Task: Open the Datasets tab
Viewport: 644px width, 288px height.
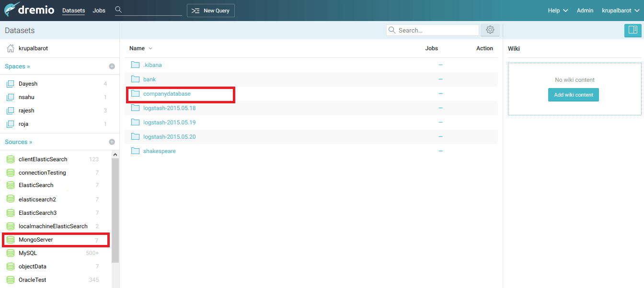Action: point(73,11)
